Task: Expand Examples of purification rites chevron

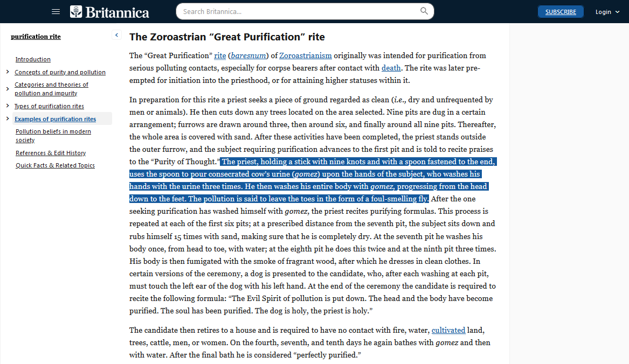Action: pos(8,118)
